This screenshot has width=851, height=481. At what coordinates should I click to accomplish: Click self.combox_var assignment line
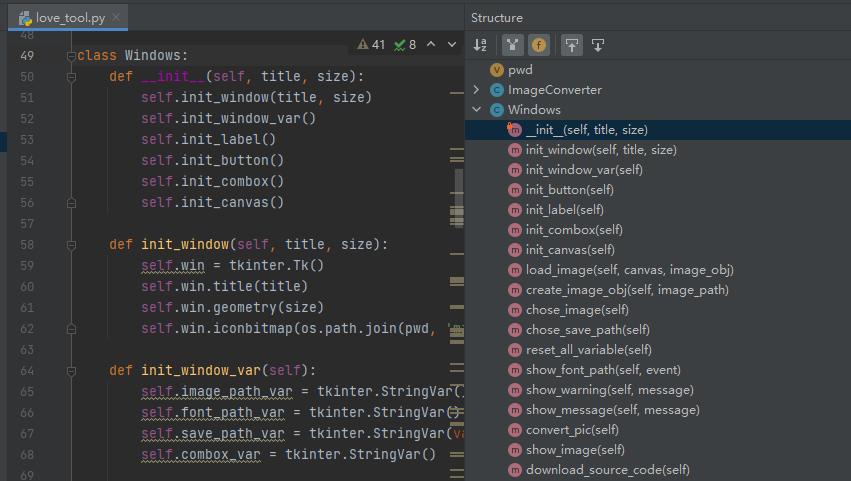click(x=288, y=454)
